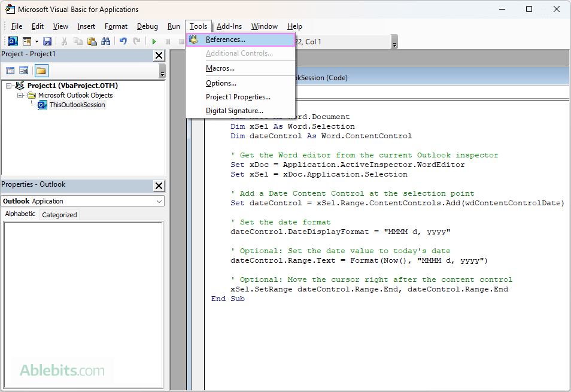Choose Options... from Tools menu

[x=241, y=83]
